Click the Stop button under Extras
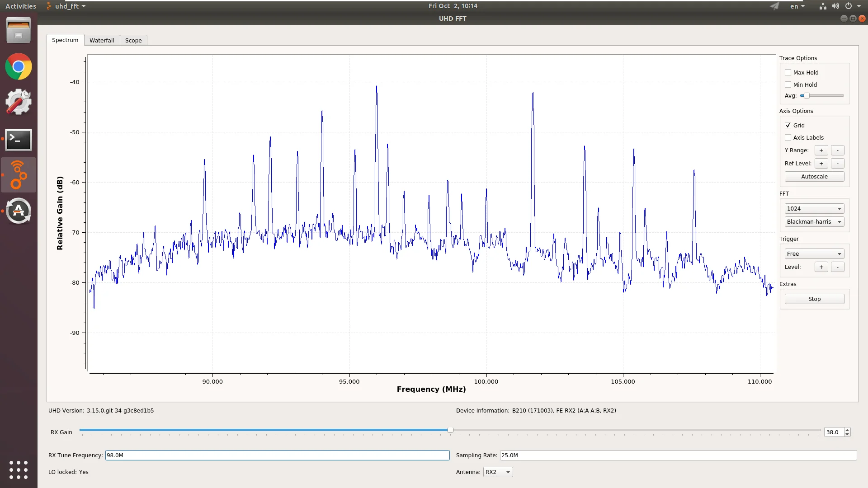Viewport: 868px width, 488px height. pyautogui.click(x=814, y=299)
